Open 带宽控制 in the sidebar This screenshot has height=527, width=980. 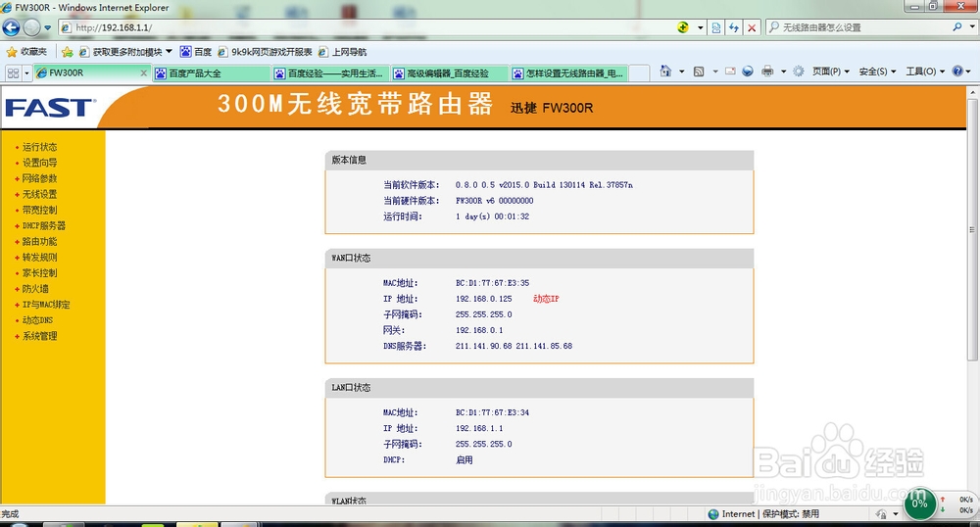(x=39, y=210)
